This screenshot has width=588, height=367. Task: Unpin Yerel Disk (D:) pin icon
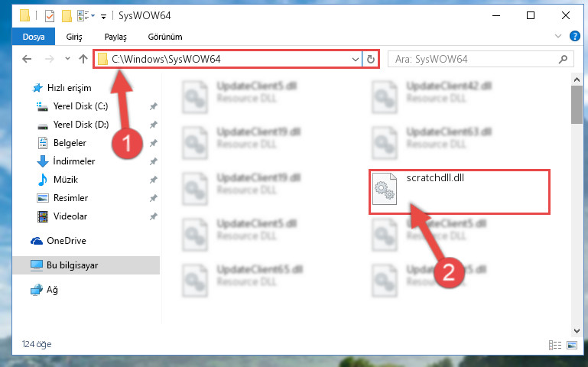click(x=153, y=125)
